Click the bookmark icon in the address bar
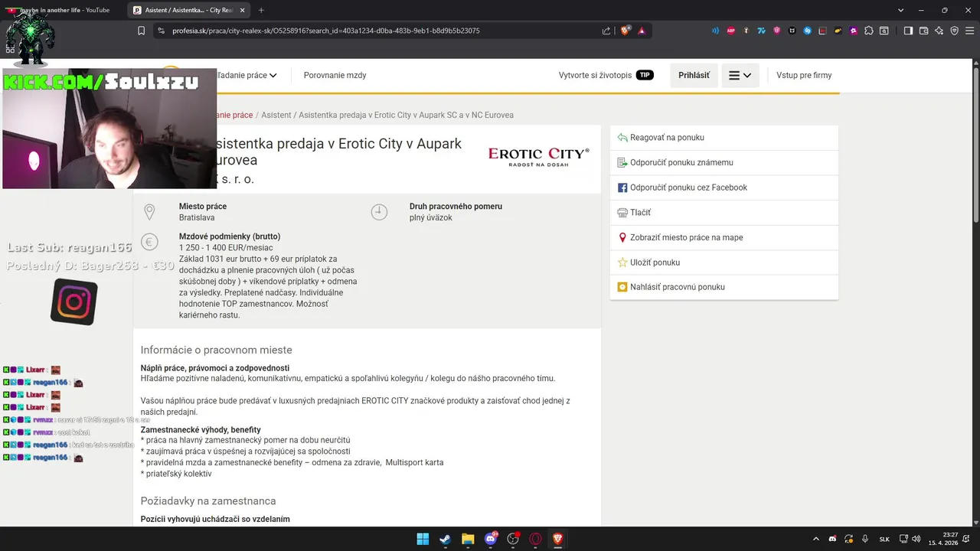 tap(142, 31)
